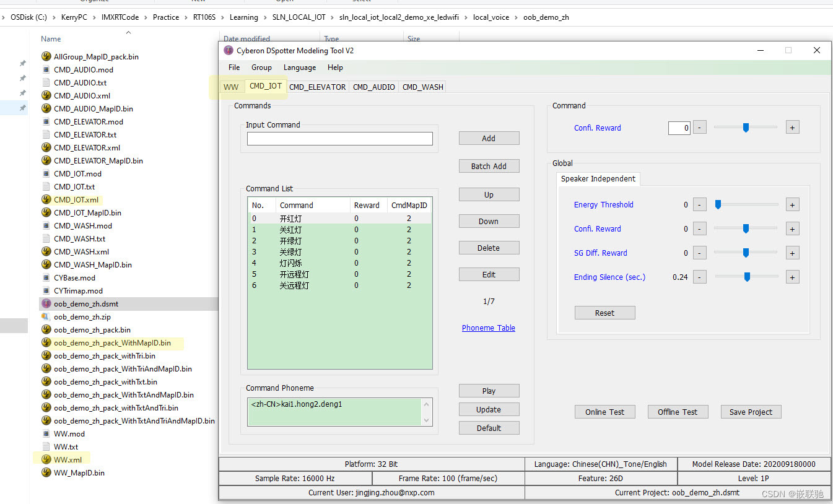Click the first pin icon in Explorer sidebar

point(23,63)
